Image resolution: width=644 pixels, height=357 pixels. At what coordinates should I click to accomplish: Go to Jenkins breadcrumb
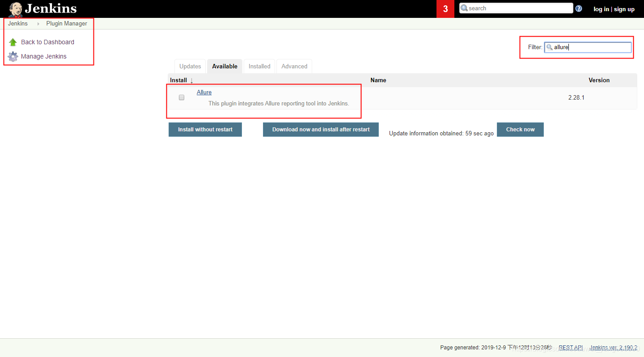[x=18, y=23]
